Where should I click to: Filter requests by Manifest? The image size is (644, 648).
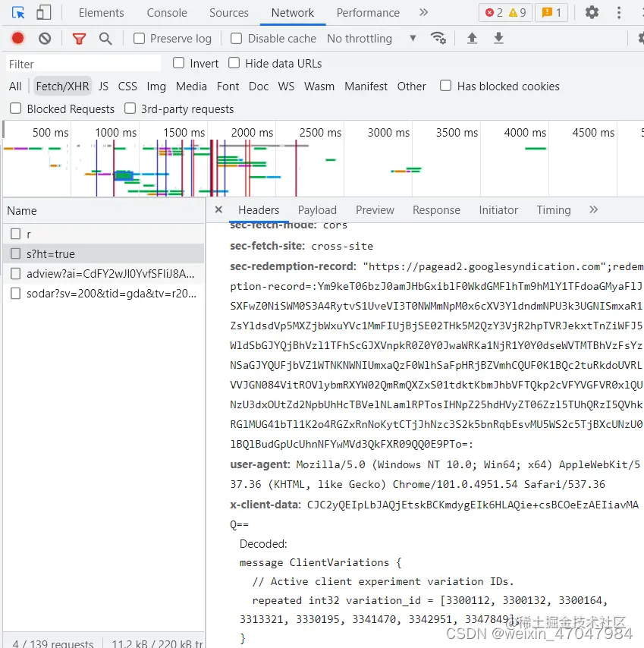[366, 87]
